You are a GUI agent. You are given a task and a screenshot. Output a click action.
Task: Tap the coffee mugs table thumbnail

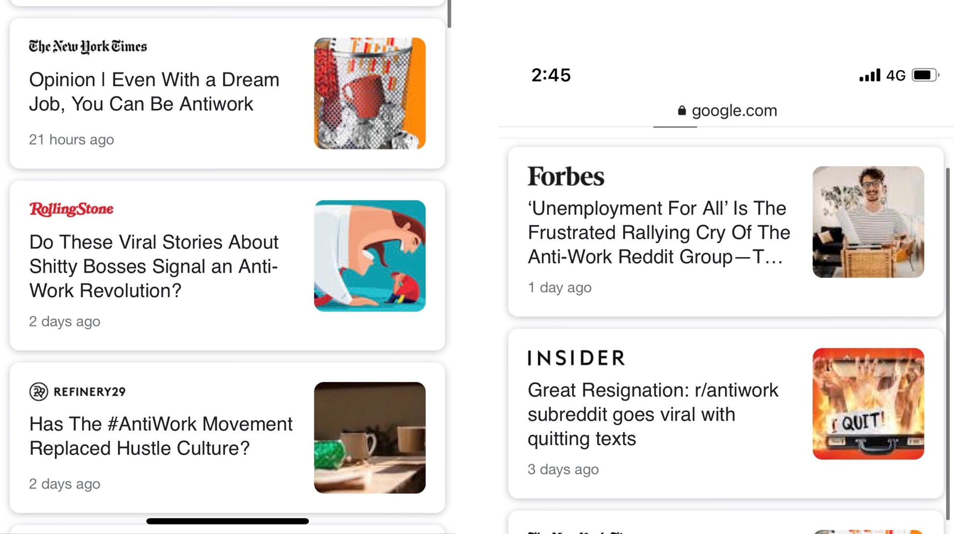click(x=370, y=438)
